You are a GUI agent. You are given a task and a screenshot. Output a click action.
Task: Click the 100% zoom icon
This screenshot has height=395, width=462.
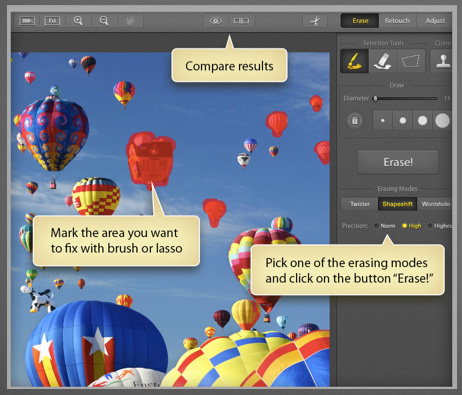coord(27,21)
